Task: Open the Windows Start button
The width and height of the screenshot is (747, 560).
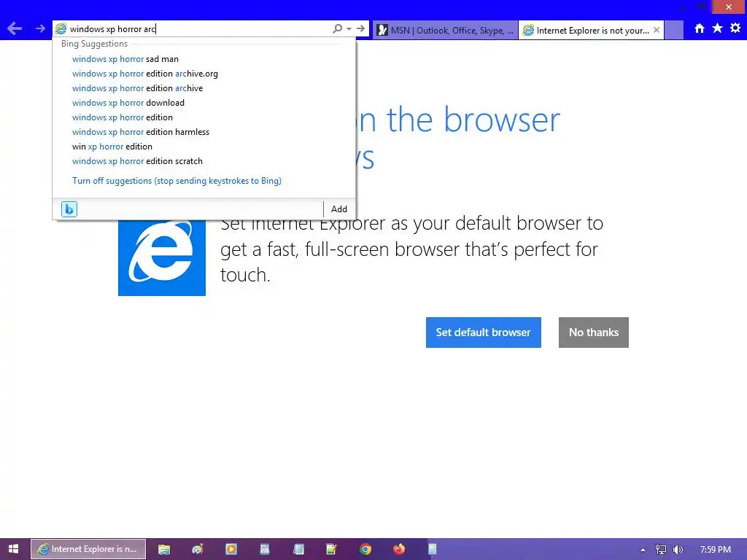Action: [x=13, y=549]
